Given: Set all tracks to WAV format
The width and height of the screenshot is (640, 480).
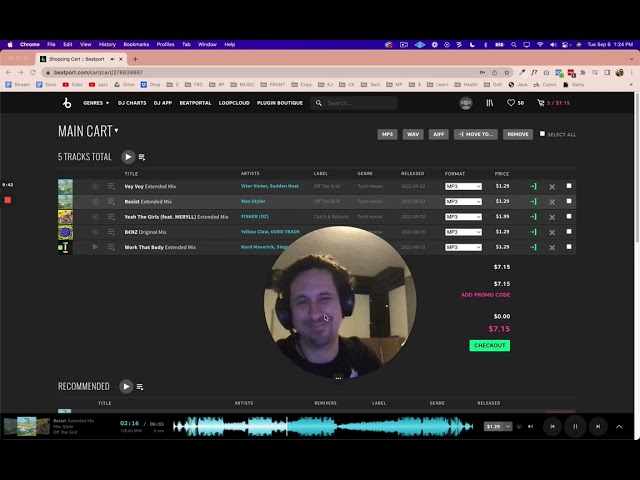Looking at the screenshot, I should (x=413, y=134).
